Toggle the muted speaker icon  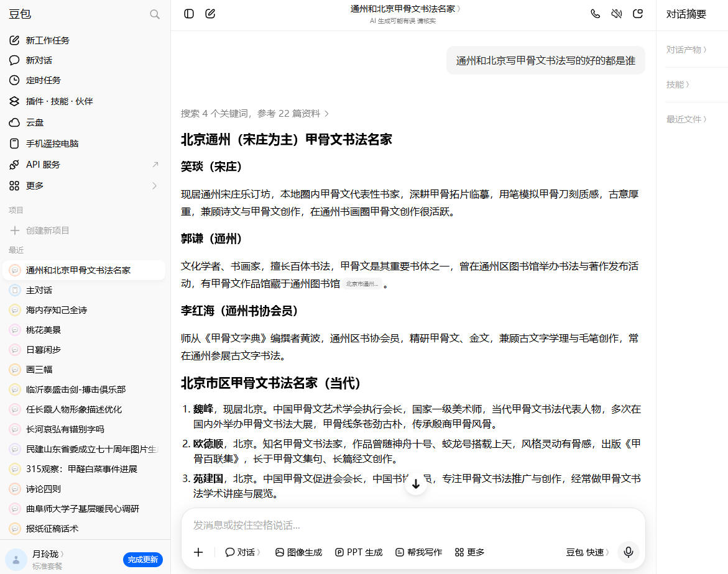point(617,14)
